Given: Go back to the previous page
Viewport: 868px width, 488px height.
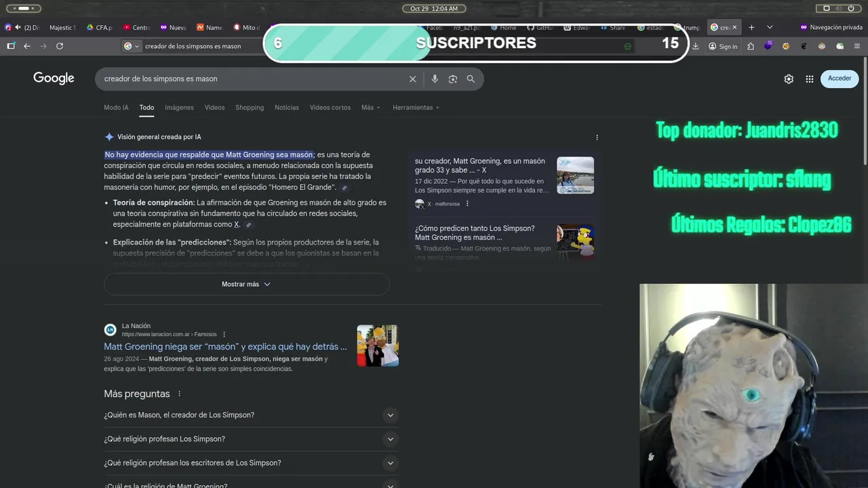Looking at the screenshot, I should pos(27,46).
